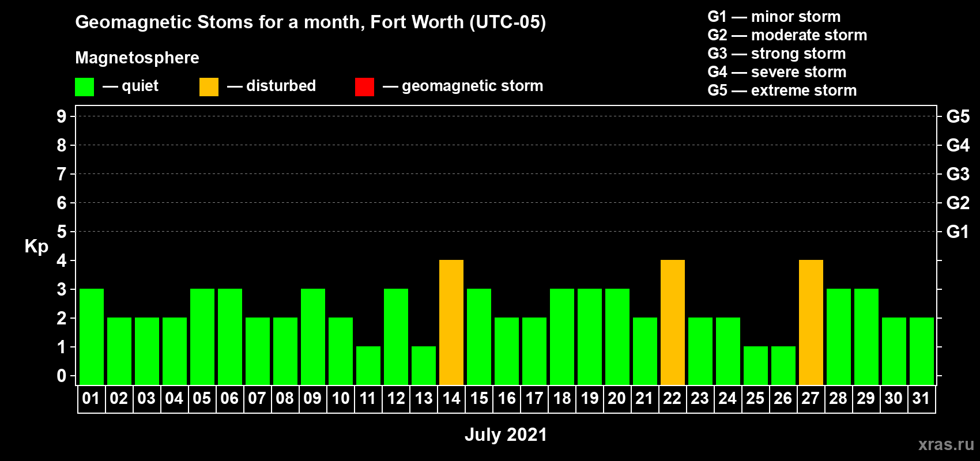The image size is (980, 461).
Task: Click the short green bar for day 13
Action: coord(424,366)
